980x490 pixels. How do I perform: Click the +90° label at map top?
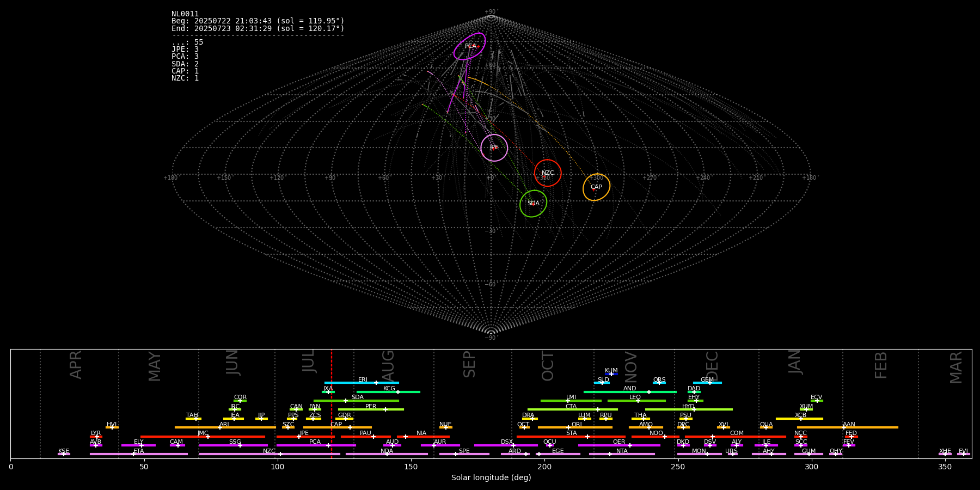click(491, 12)
